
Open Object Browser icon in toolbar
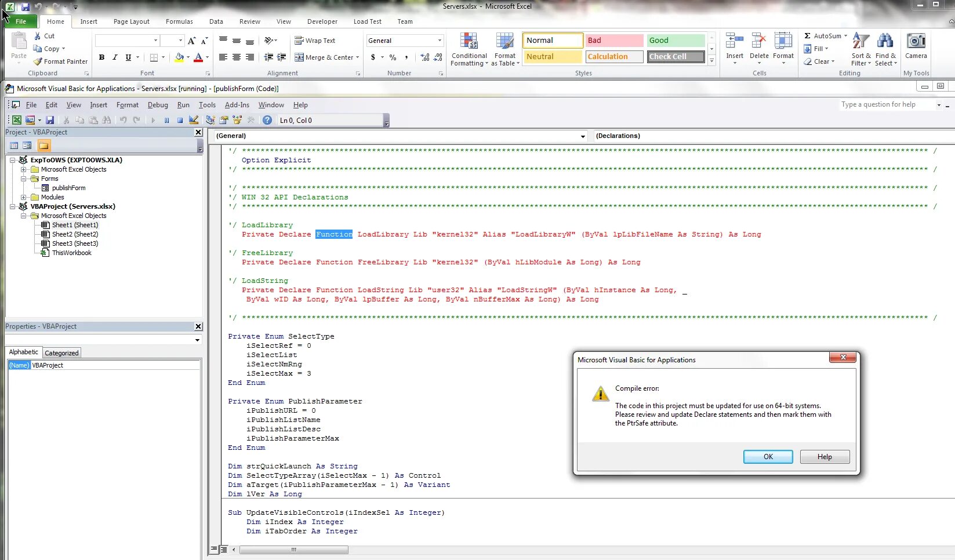click(x=237, y=120)
